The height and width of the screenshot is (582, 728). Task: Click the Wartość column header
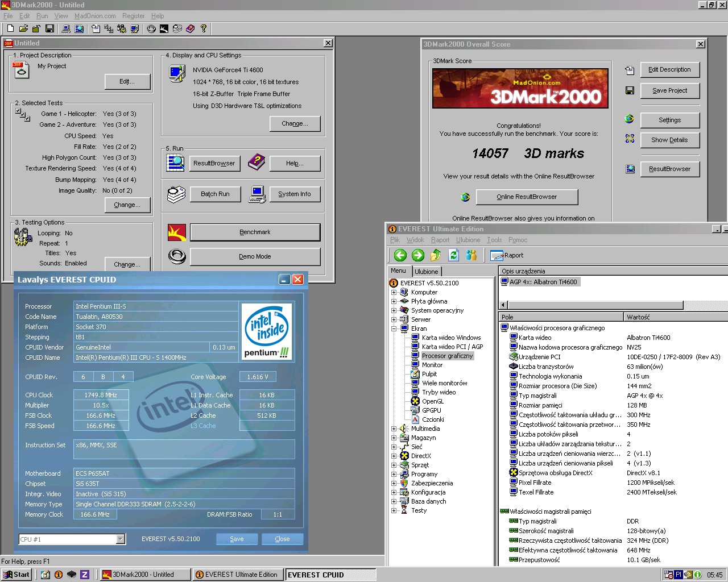point(676,317)
